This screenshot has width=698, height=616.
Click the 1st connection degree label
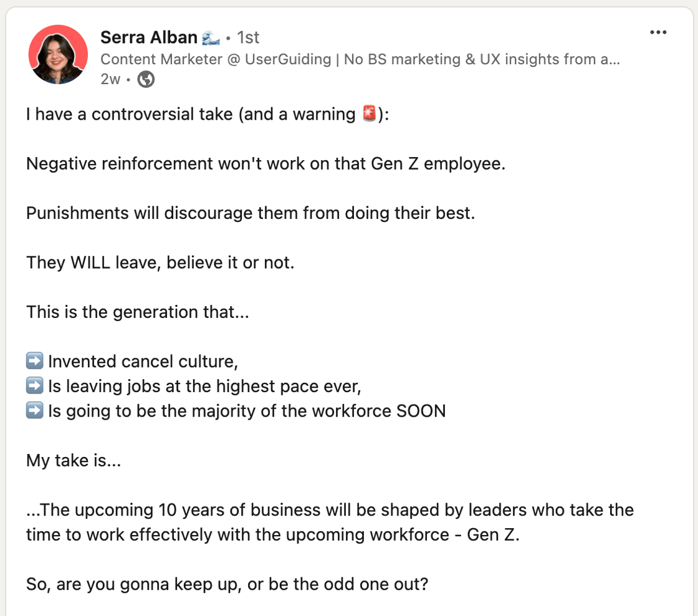tap(248, 38)
